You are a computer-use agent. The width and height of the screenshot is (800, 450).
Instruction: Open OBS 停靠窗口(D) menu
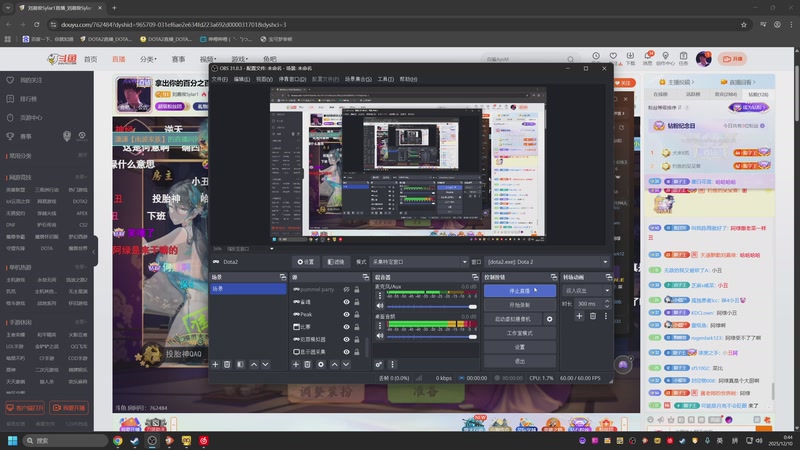[292, 79]
